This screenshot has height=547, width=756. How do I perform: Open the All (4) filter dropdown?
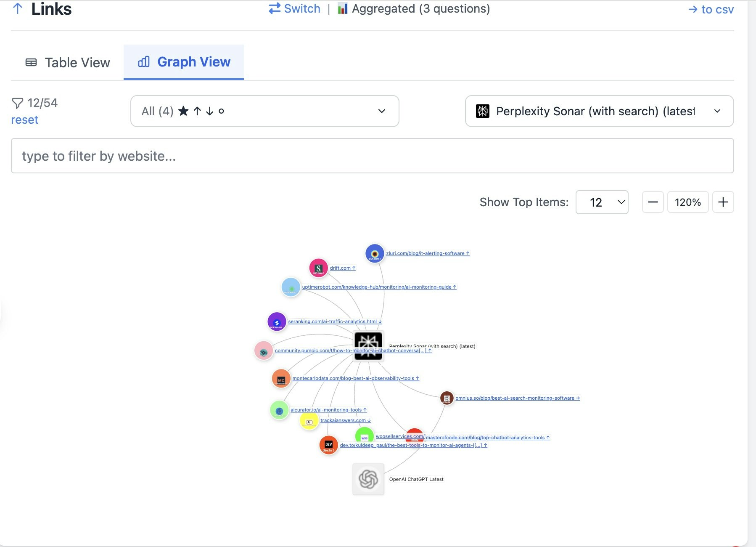(264, 111)
